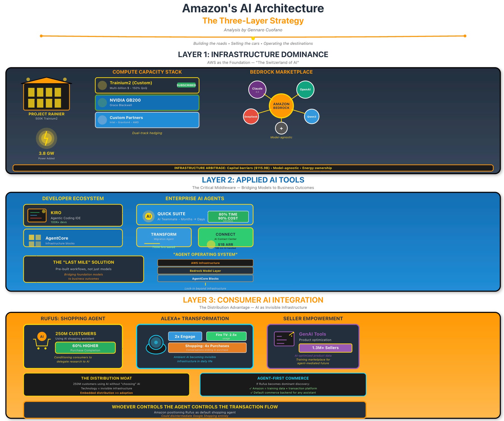Click the 80% time 90% cost badge

228,217
